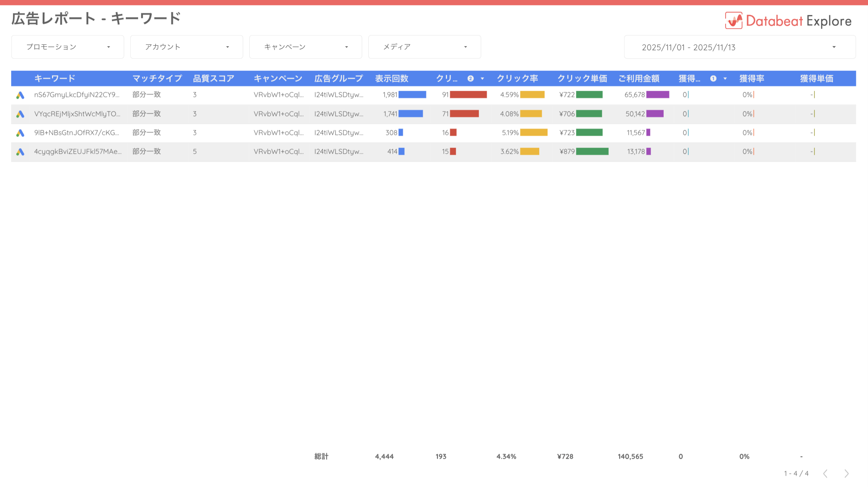868x487 pixels.
Task: Expand the キャンペーン filter dropdown
Action: (306, 47)
